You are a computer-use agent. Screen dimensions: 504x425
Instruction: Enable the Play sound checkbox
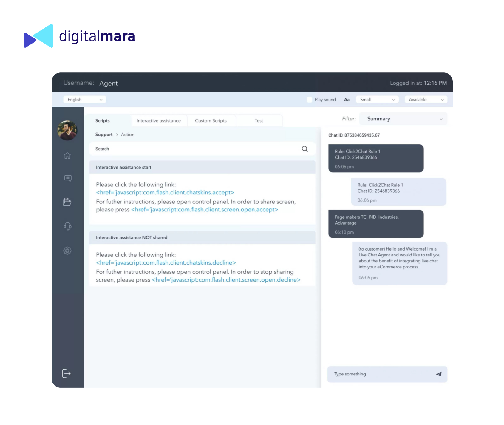310,100
